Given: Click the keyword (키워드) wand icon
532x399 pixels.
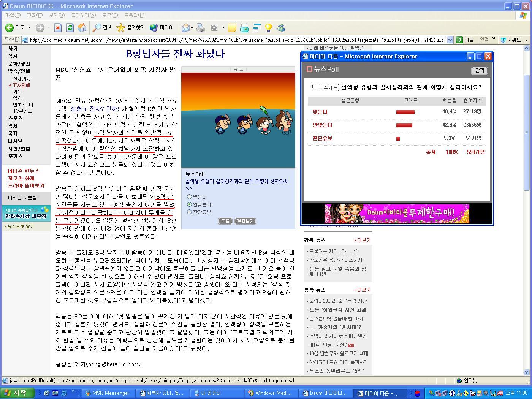Looking at the screenshot, I should 503,40.
